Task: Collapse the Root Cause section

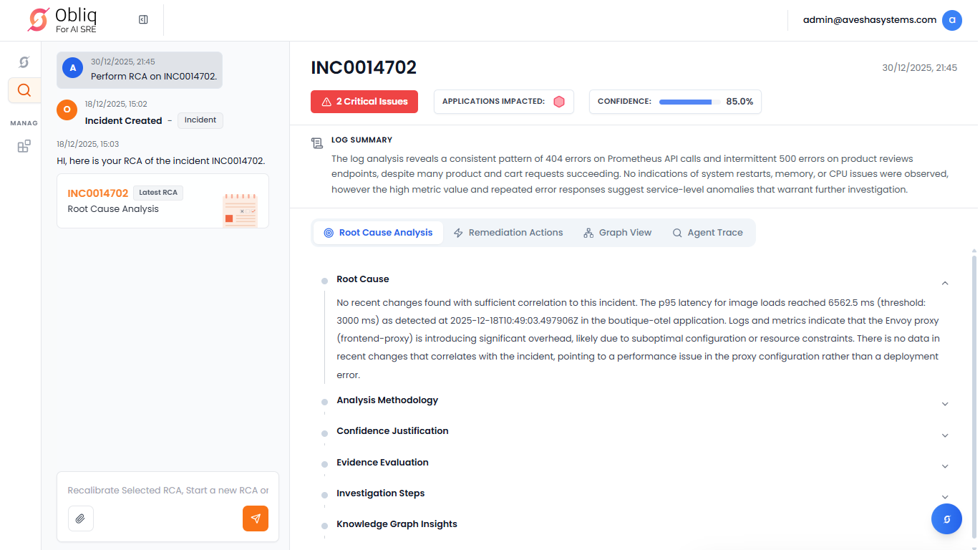Action: click(x=945, y=283)
